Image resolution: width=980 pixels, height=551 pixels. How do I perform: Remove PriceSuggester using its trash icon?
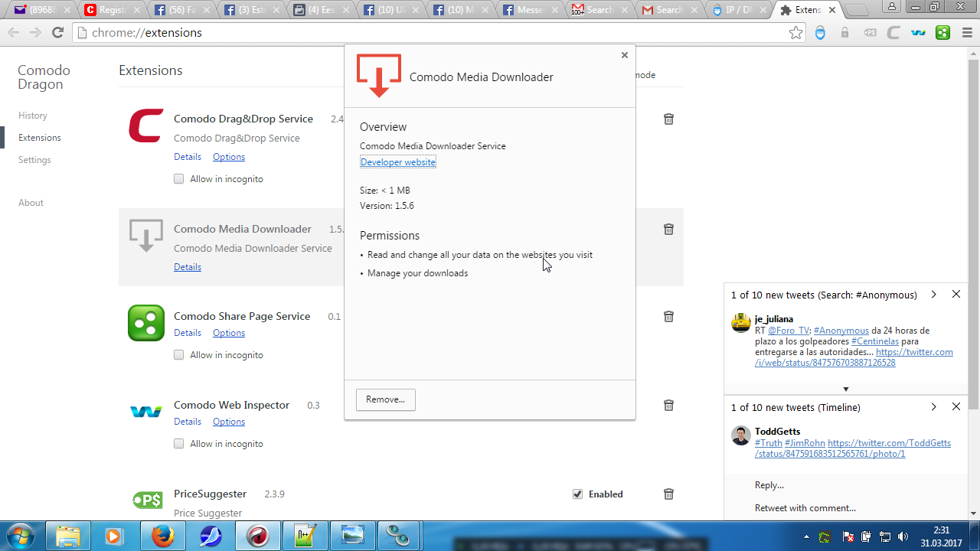[x=668, y=494]
